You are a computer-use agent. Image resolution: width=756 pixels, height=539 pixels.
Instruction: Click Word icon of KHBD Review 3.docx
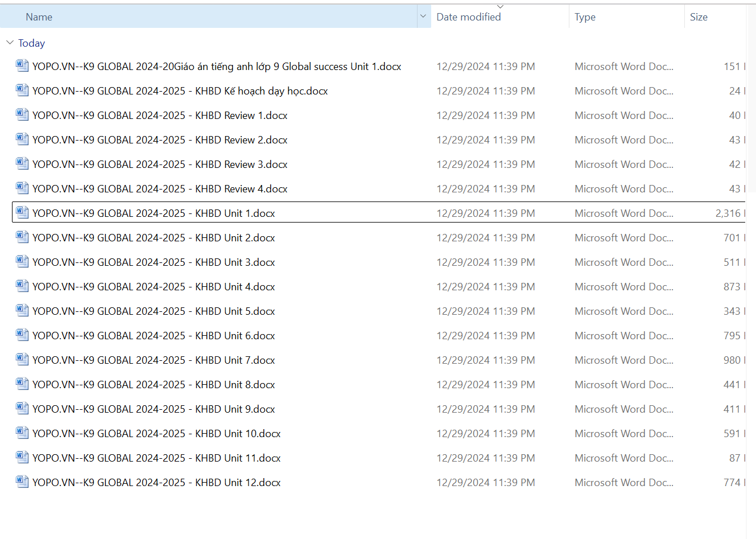click(22, 164)
